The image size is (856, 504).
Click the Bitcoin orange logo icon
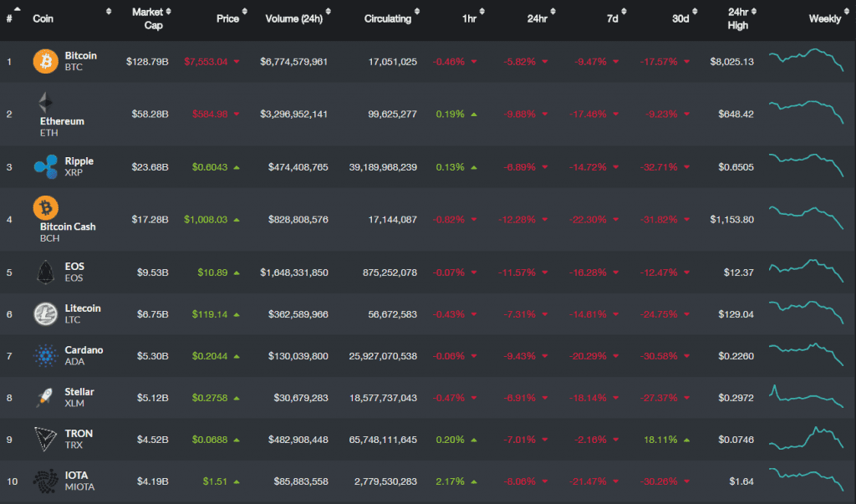click(45, 61)
